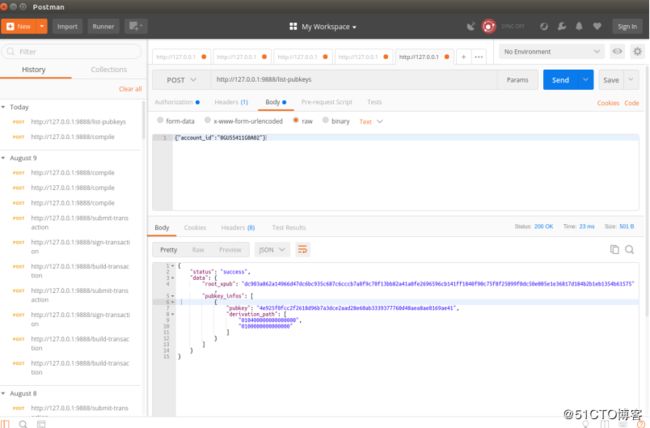Viewport: 650px width, 428px height.
Task: Click the environment quick look eye icon
Action: coord(617,51)
